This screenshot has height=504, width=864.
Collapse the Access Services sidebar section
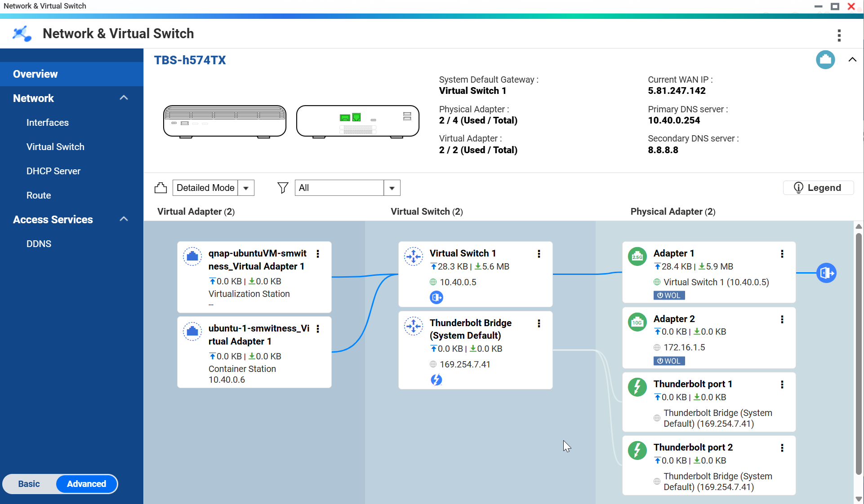(x=124, y=219)
